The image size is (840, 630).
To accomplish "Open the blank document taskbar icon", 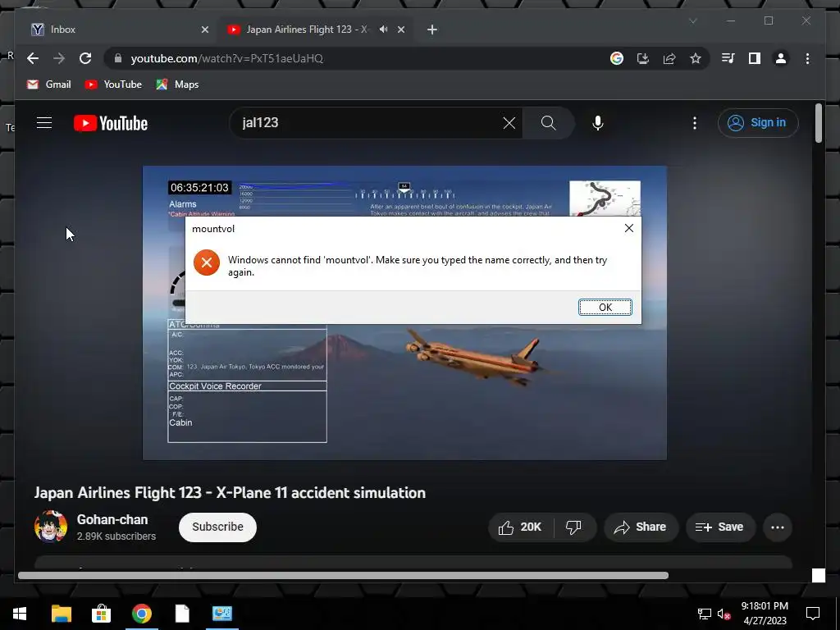I will [x=182, y=614].
